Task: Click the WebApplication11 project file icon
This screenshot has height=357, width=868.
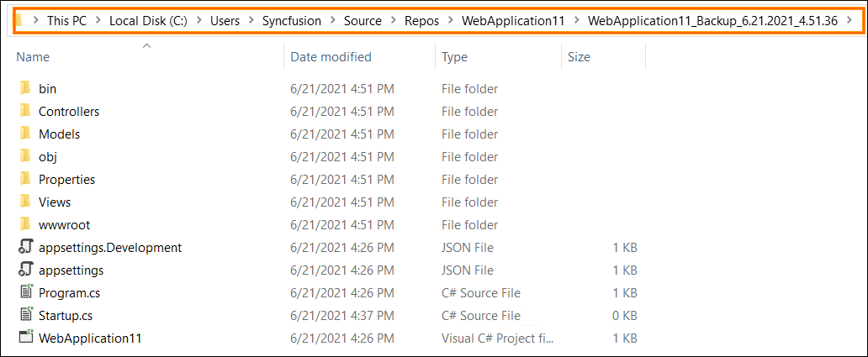Action: 26,337
